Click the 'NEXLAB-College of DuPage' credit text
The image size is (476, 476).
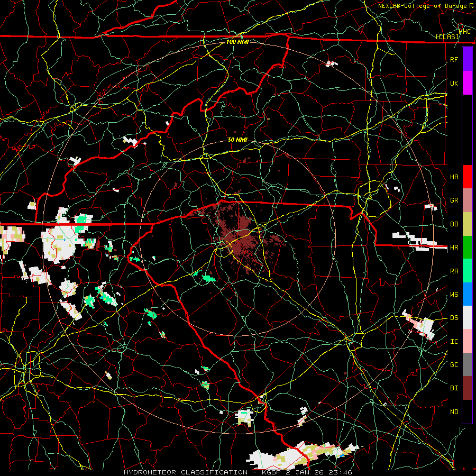tap(423, 6)
